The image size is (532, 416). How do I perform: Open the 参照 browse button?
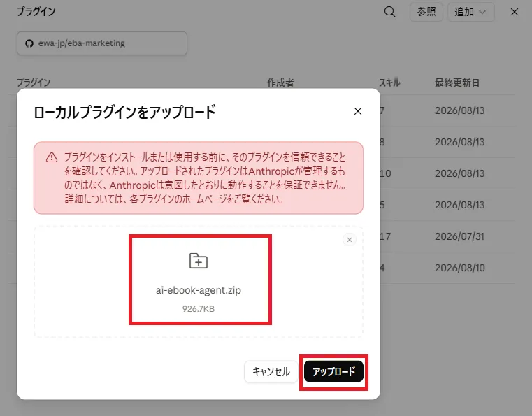426,12
